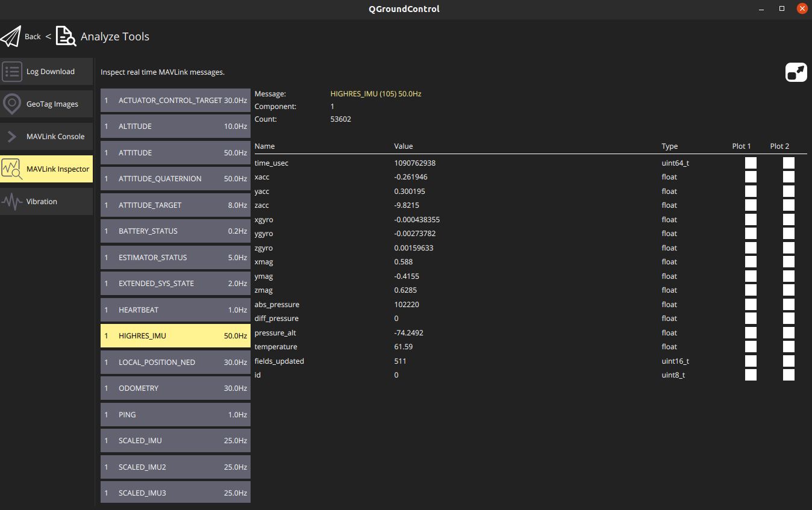
Task: Enable Plot 1 for abs_pressure
Action: pos(751,304)
